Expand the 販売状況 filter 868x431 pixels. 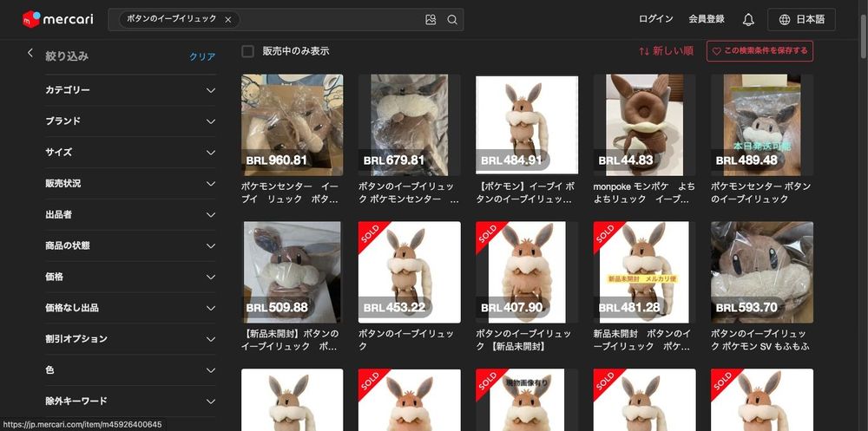coord(131,184)
